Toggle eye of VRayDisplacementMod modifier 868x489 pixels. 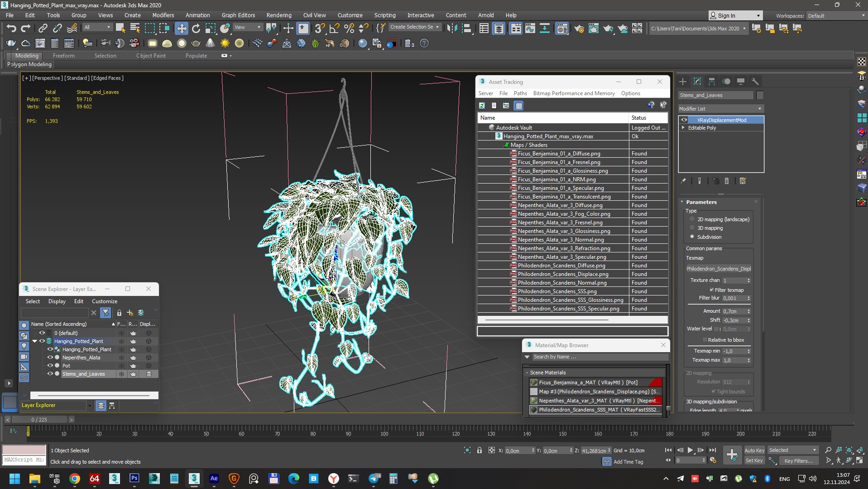pos(684,120)
